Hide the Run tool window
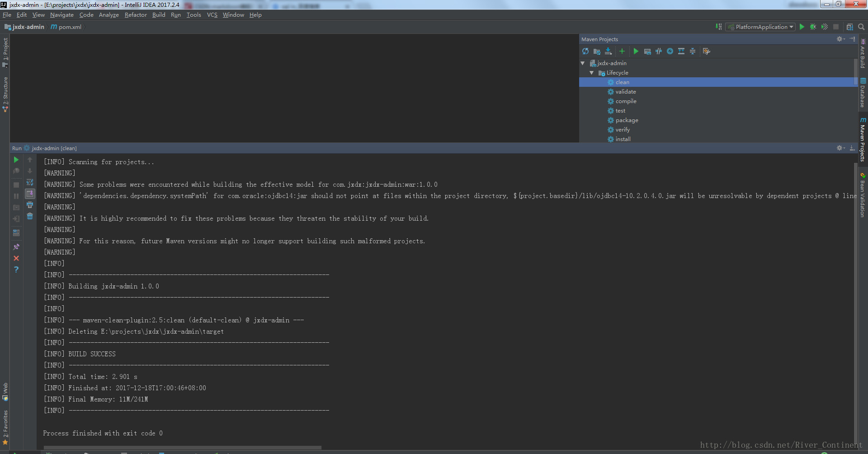The height and width of the screenshot is (454, 868). [852, 148]
